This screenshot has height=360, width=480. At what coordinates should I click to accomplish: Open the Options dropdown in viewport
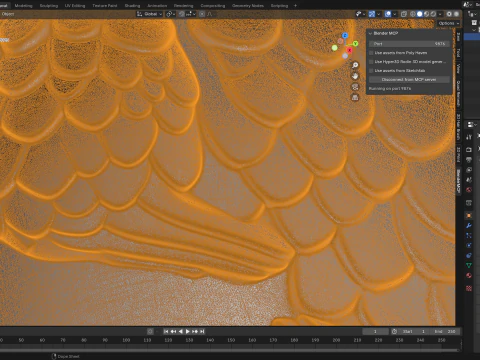[449, 23]
